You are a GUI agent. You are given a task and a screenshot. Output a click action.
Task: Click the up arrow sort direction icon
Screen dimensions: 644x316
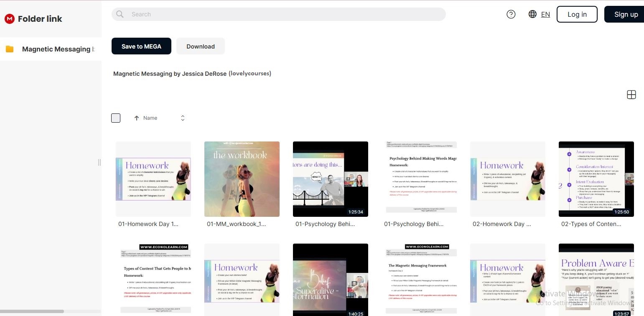point(137,118)
